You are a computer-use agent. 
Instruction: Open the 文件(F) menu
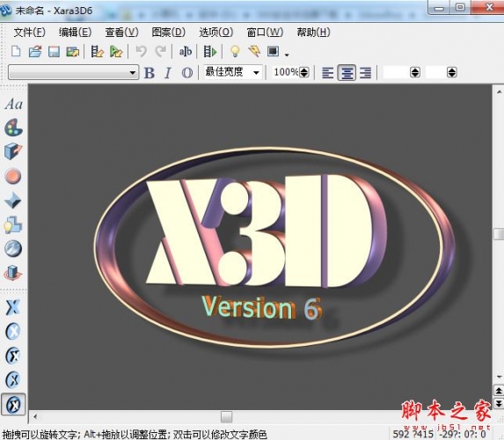tap(29, 33)
